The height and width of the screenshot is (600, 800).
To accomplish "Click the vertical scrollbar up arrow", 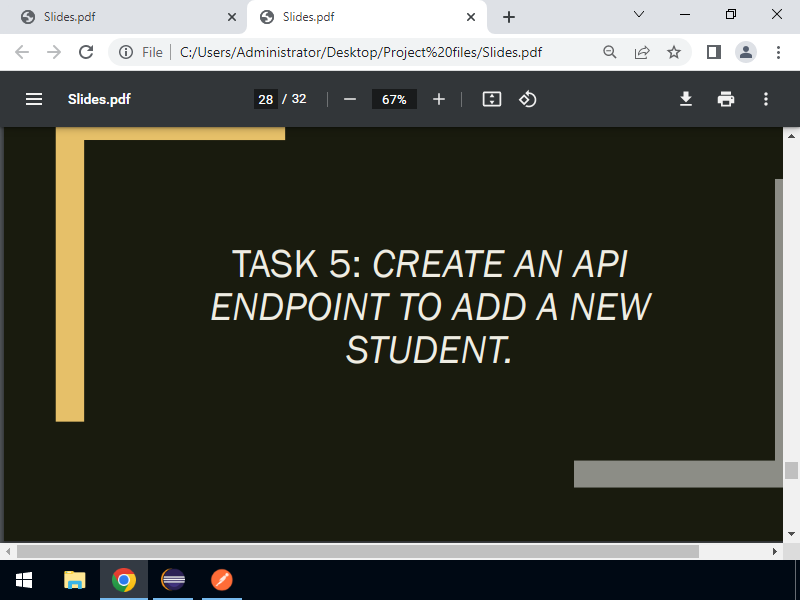I will pos(791,136).
